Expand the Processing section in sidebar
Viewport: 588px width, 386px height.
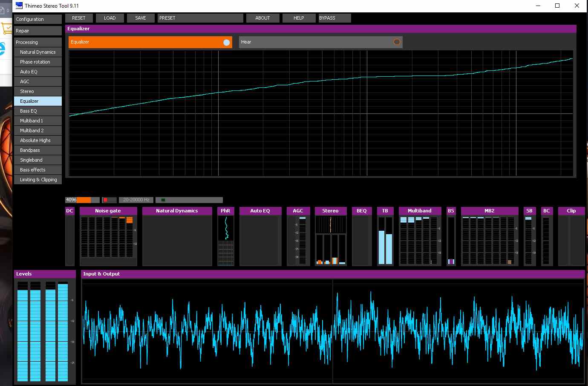(x=37, y=42)
